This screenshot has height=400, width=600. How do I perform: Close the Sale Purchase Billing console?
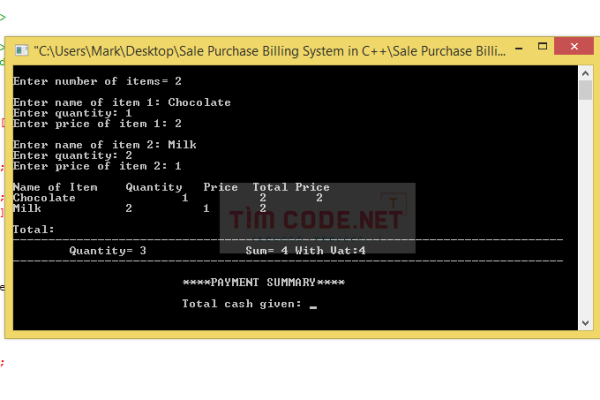click(574, 46)
